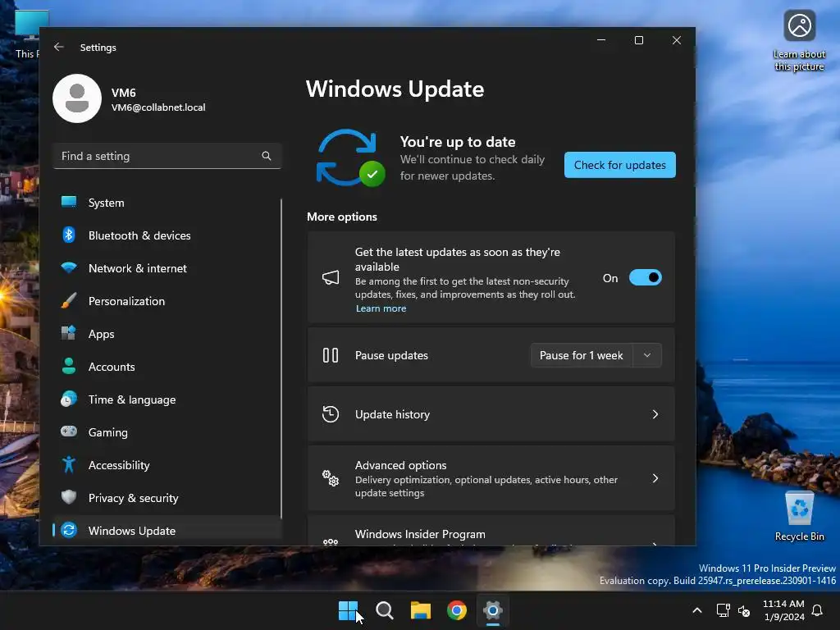Image resolution: width=840 pixels, height=630 pixels.
Task: Open the Windows Start menu
Action: tap(348, 609)
